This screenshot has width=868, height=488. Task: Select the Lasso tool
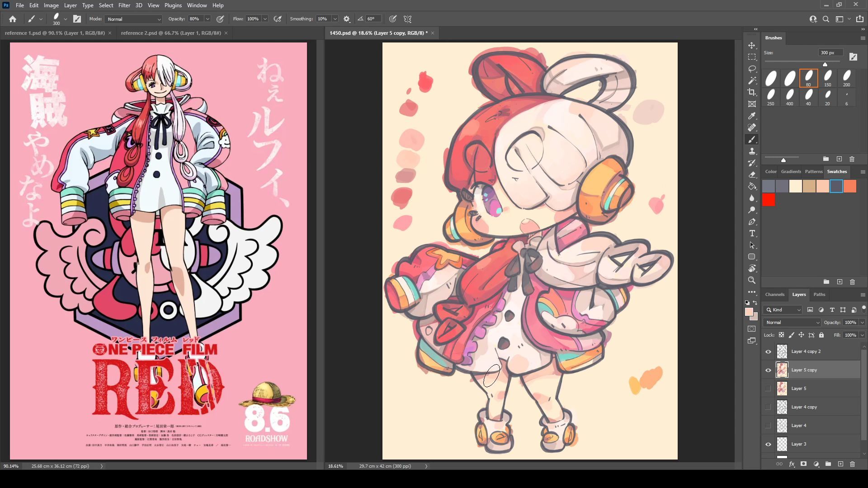[x=752, y=69]
